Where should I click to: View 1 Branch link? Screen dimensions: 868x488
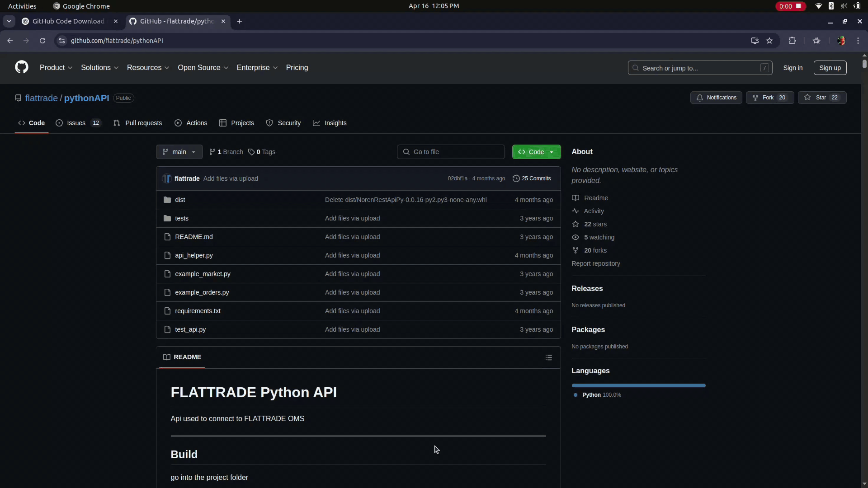226,152
